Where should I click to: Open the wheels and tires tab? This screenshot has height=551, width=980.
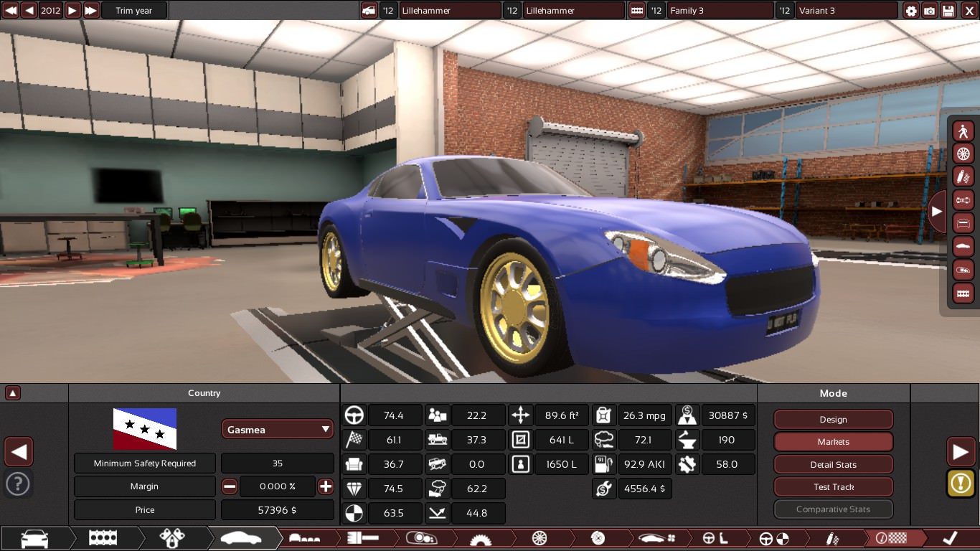pyautogui.click(x=540, y=538)
